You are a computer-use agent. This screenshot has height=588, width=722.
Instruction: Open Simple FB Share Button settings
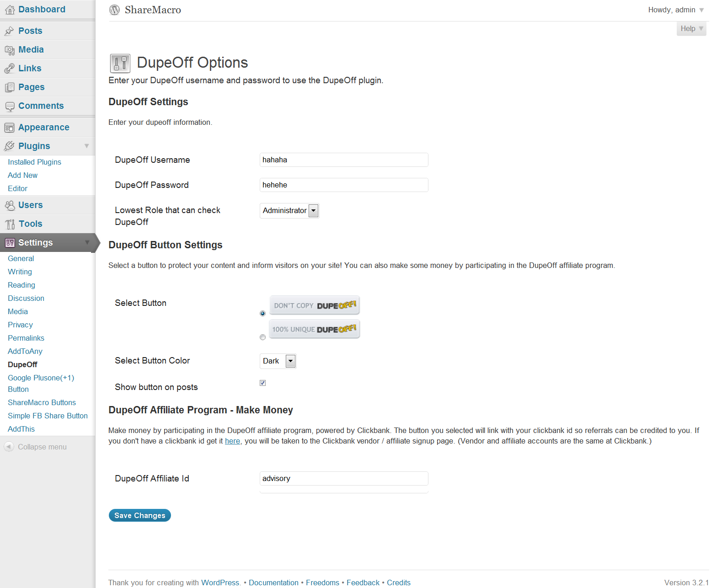(48, 416)
